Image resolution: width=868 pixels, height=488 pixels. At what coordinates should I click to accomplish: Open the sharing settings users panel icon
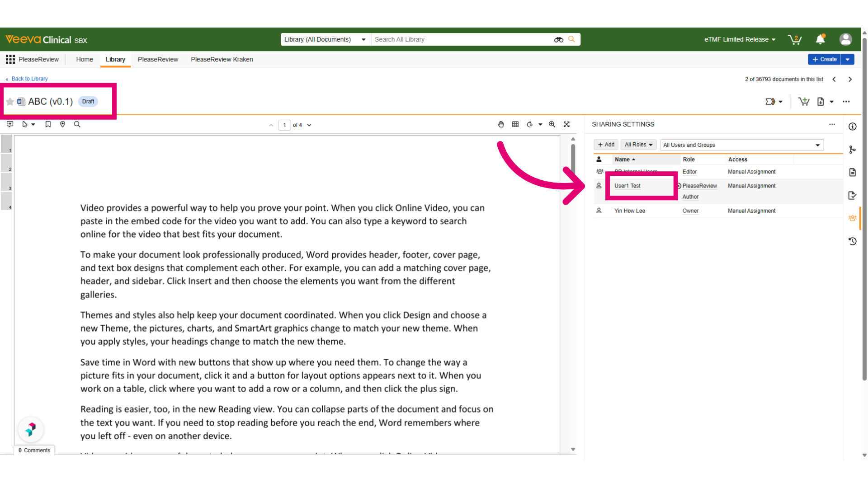853,218
